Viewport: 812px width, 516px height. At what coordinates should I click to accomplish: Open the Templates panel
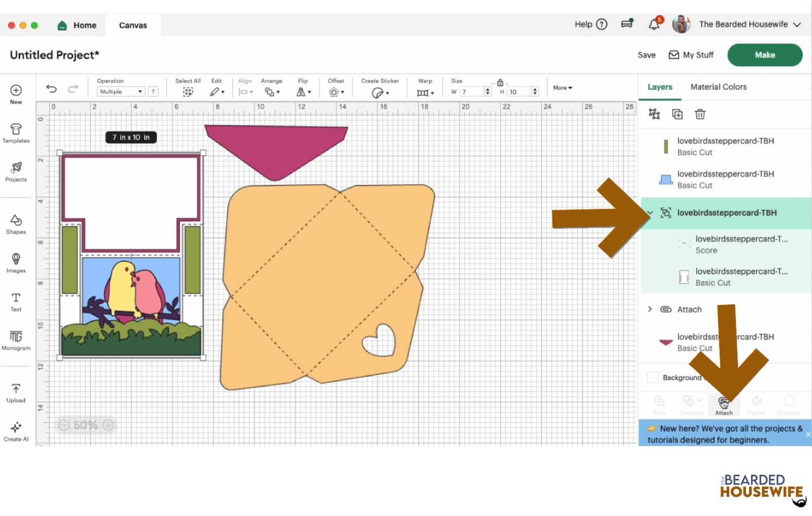click(16, 133)
